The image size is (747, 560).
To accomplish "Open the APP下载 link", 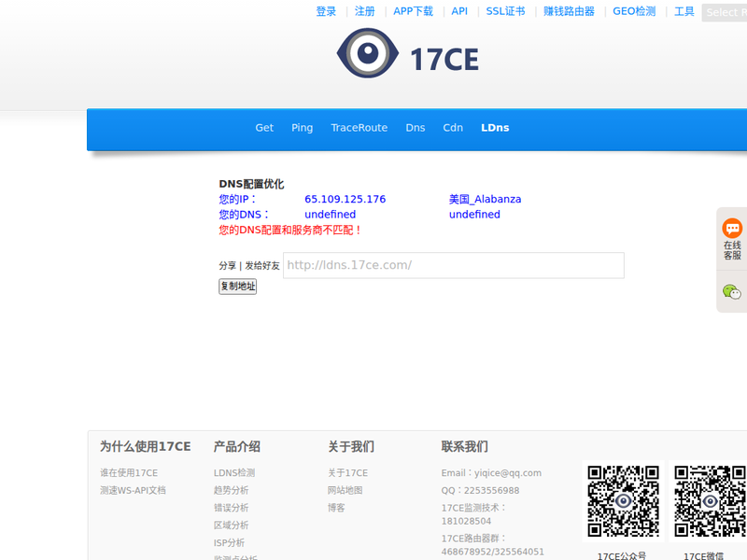I will 413,11.
